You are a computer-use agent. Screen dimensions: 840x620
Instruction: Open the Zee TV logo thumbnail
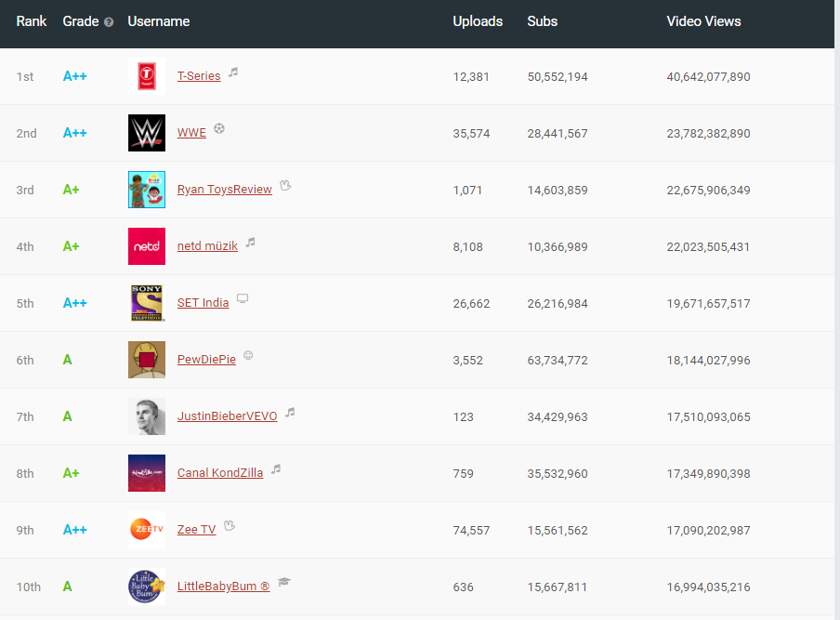click(147, 530)
